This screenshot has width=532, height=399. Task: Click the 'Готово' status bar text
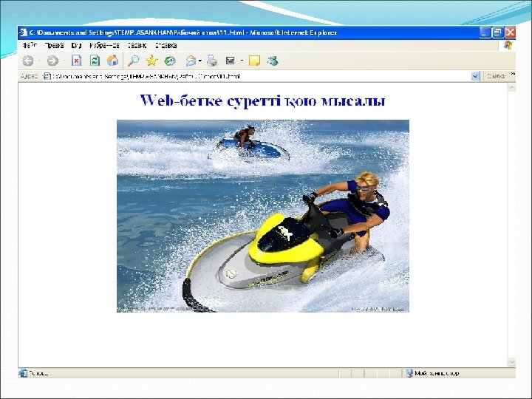[x=38, y=373]
